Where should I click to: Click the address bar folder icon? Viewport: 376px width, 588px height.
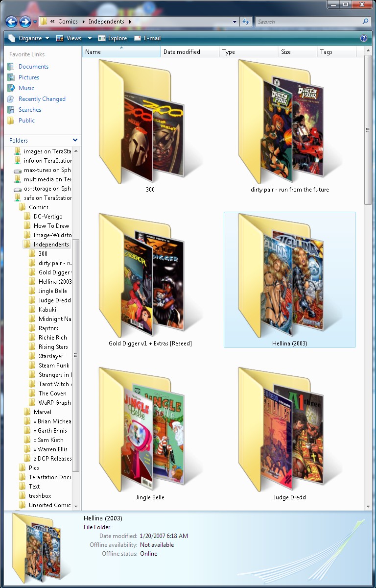44,22
